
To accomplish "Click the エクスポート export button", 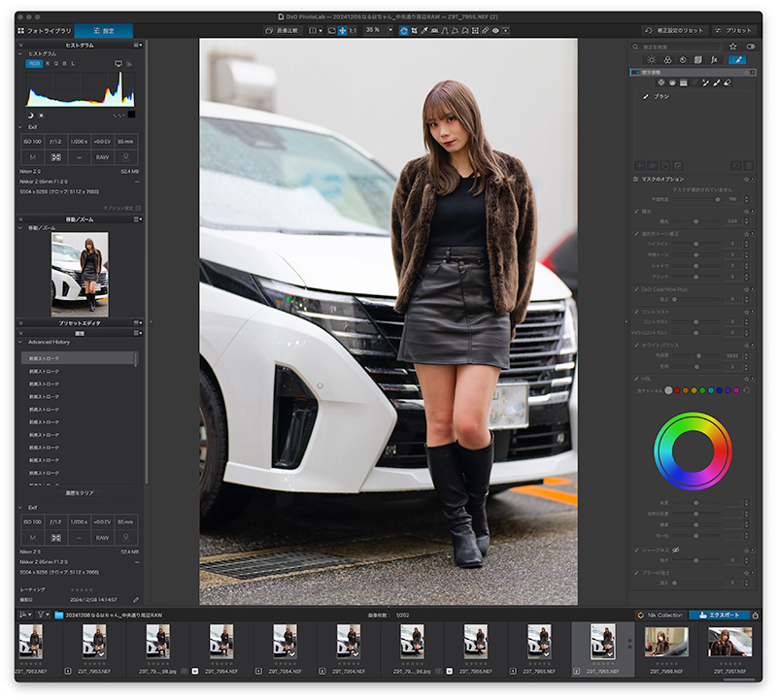I will [719, 615].
